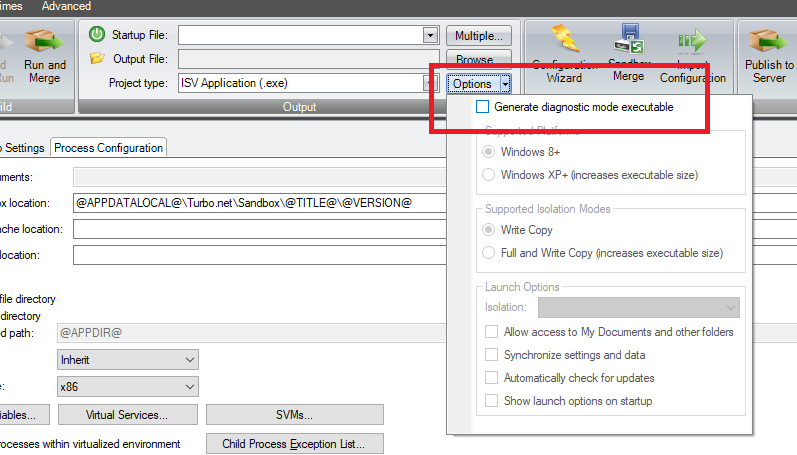Click the Options button dropdown arrow

(505, 84)
